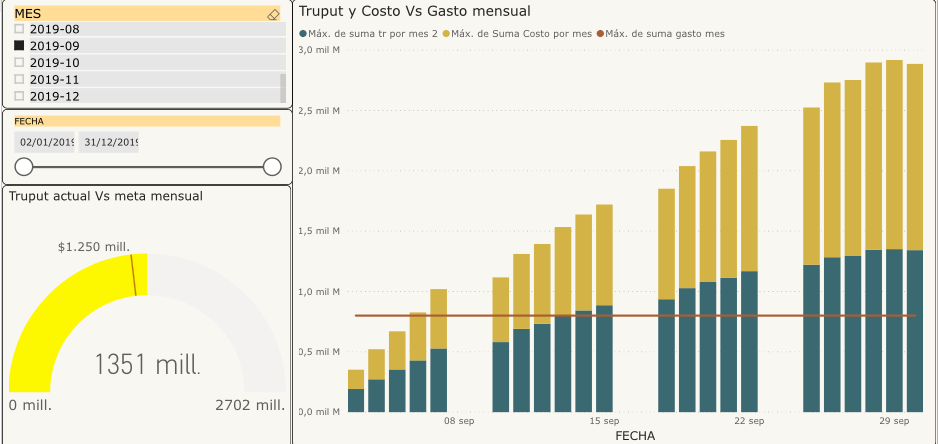Click the MES slicer list scrollbar
Viewport: 938px width, 444px height.
(x=283, y=87)
